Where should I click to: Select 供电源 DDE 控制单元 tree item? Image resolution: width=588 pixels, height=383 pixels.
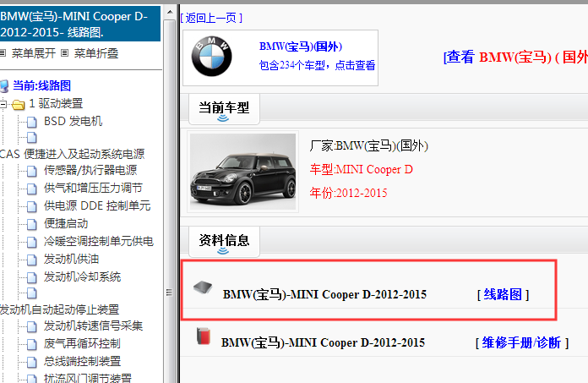[97, 205]
